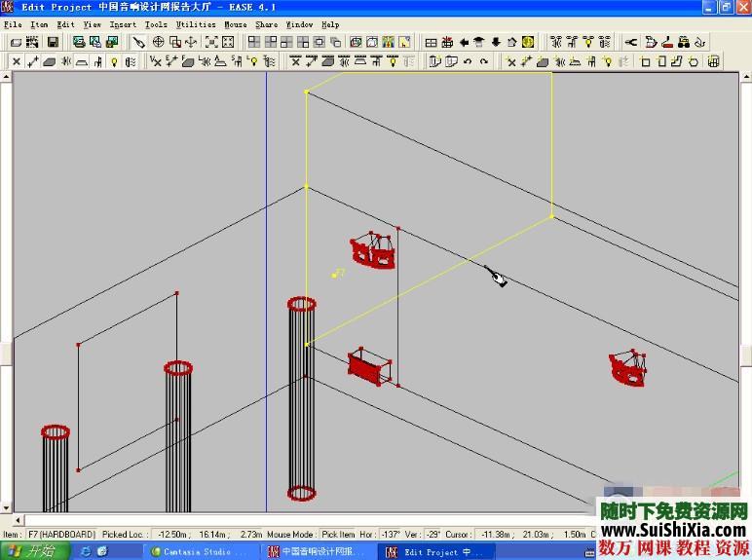Toggle the X vertex icon at left of second toolbar
Viewport: 752px width, 560px height.
click(16, 61)
